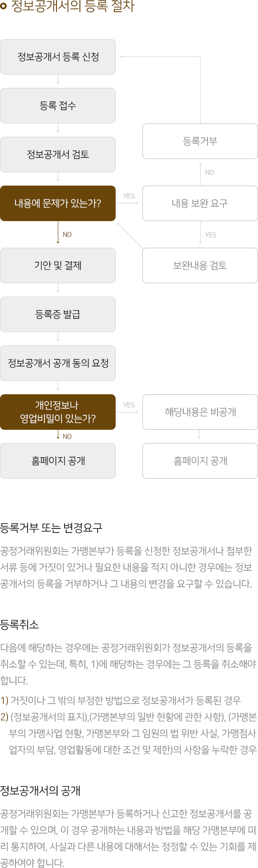The image size is (258, 868).
Task: Click the 정보공개서 등록 신청 box
Action: (58, 57)
